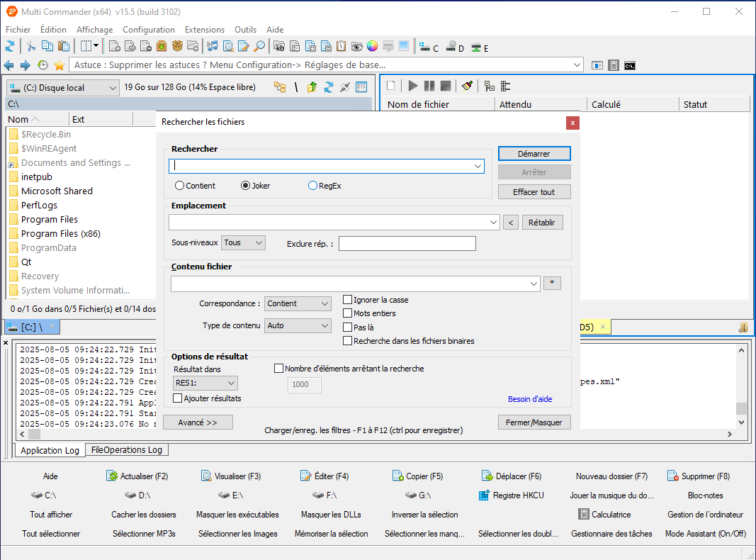The width and height of the screenshot is (756, 560).
Task: Open the color wheel tool in toolbar
Action: pyautogui.click(x=372, y=47)
